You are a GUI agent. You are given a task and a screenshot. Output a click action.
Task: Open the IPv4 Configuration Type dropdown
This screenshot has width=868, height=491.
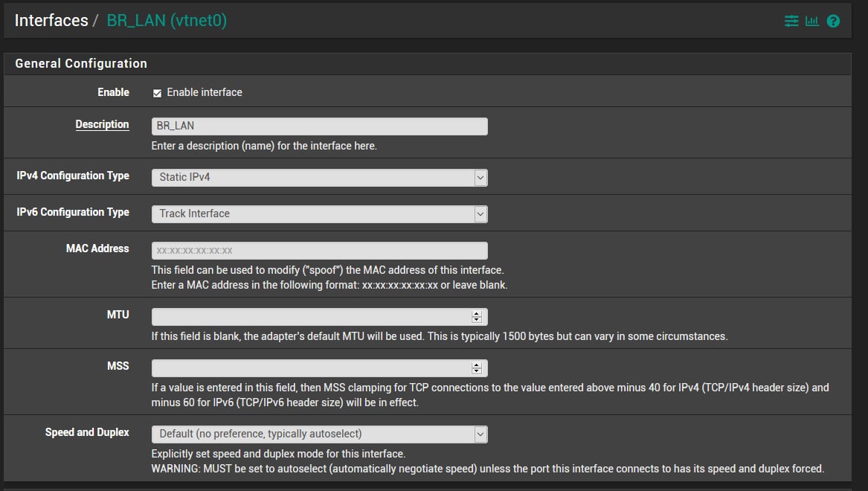click(x=319, y=178)
